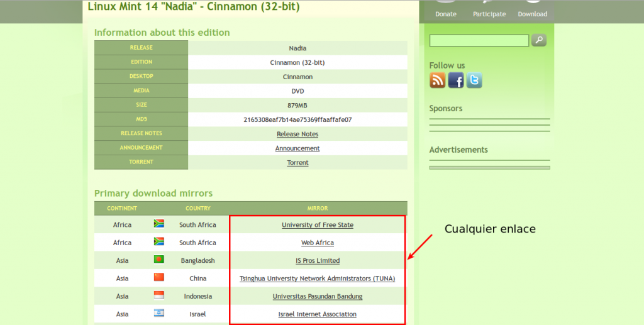Open the Donate menu item
The height and width of the screenshot is (325, 644).
pyautogui.click(x=446, y=14)
